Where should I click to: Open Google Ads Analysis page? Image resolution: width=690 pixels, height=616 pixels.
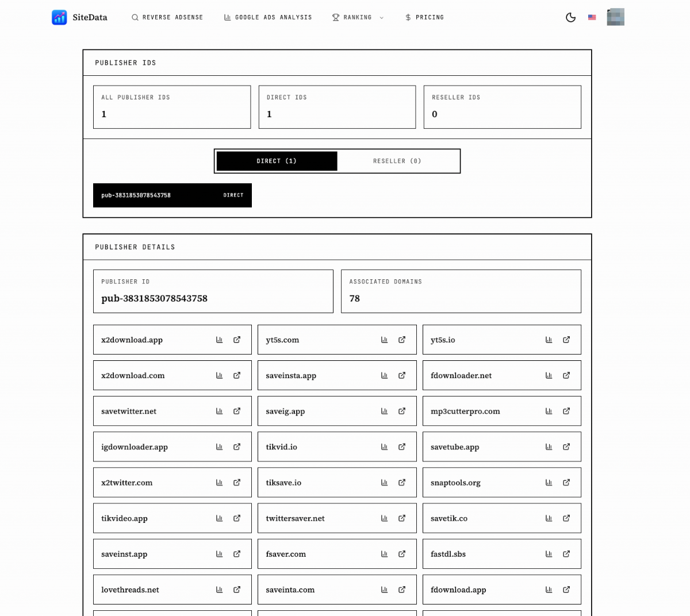(268, 17)
